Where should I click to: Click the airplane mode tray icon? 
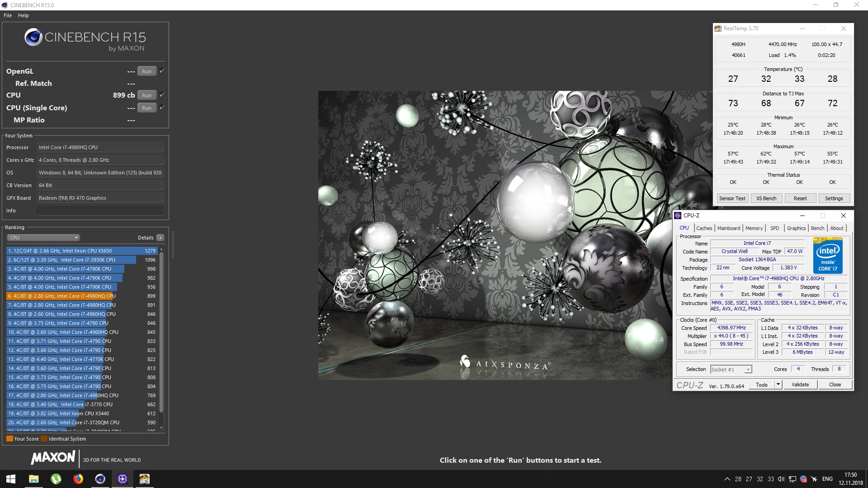[x=814, y=479]
